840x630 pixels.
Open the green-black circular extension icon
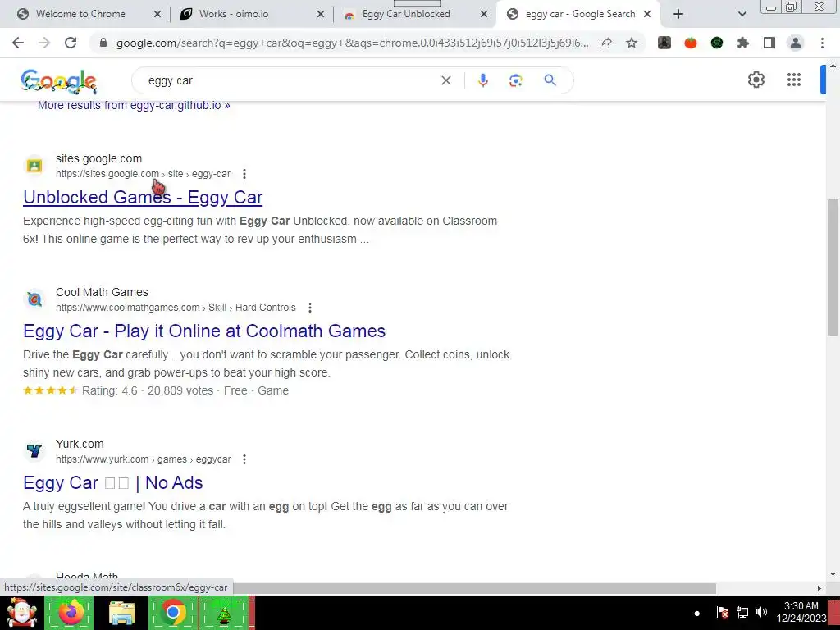pos(717,43)
